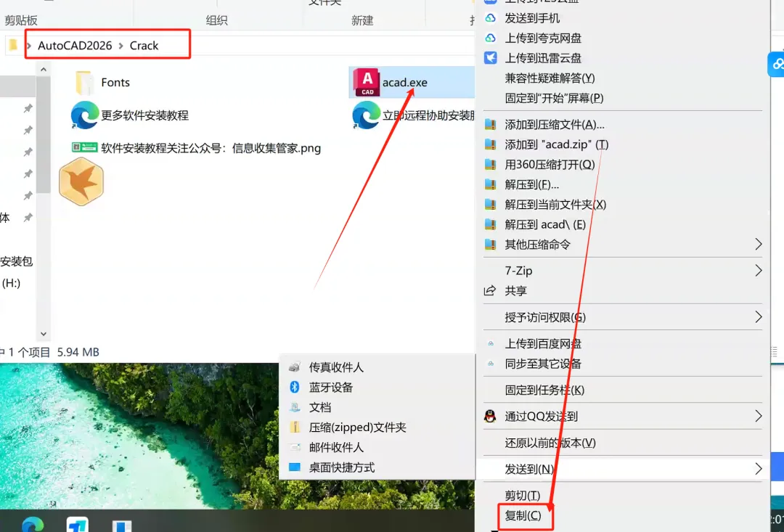Screen dimensions: 784x532
Task: Click the navigation pane scrollbar thumb
Action: 43,135
